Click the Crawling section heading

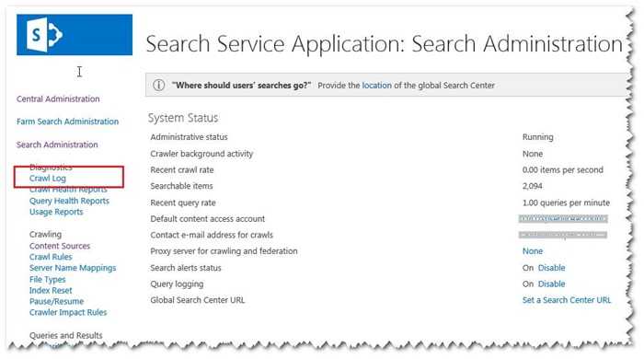pos(45,235)
